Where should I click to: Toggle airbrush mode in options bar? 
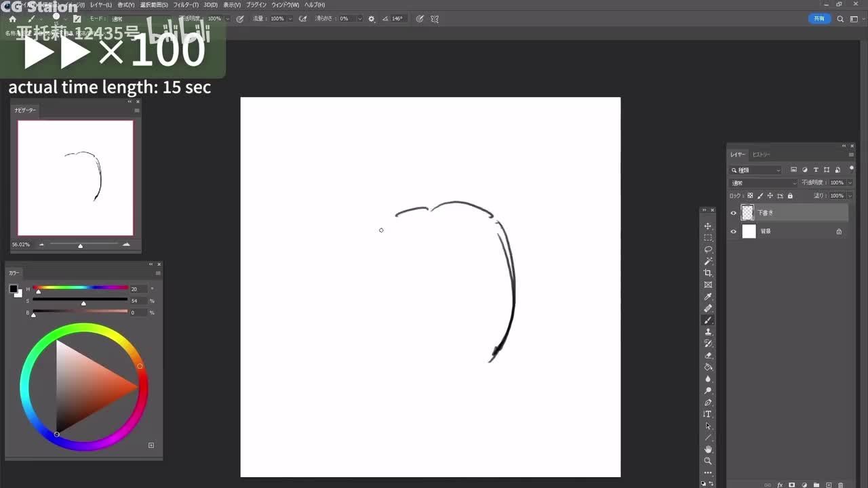(303, 19)
